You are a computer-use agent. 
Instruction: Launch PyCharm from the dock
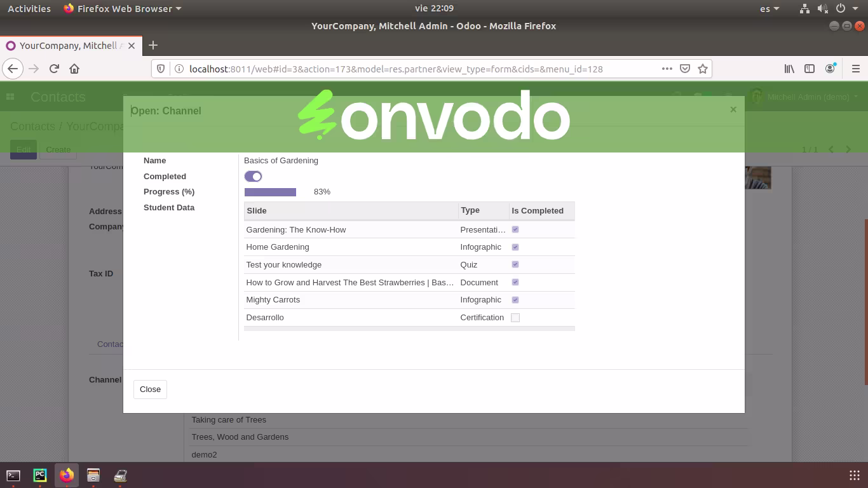pos(40,475)
